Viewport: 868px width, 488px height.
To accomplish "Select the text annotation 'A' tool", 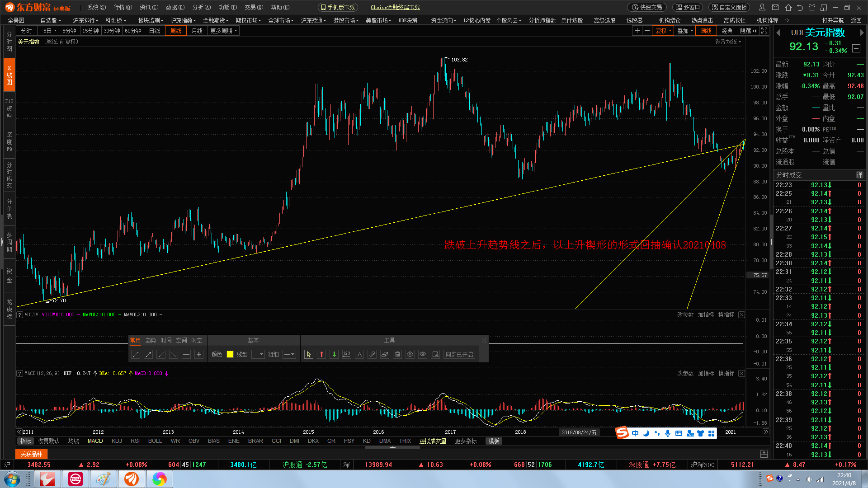I will [x=359, y=355].
